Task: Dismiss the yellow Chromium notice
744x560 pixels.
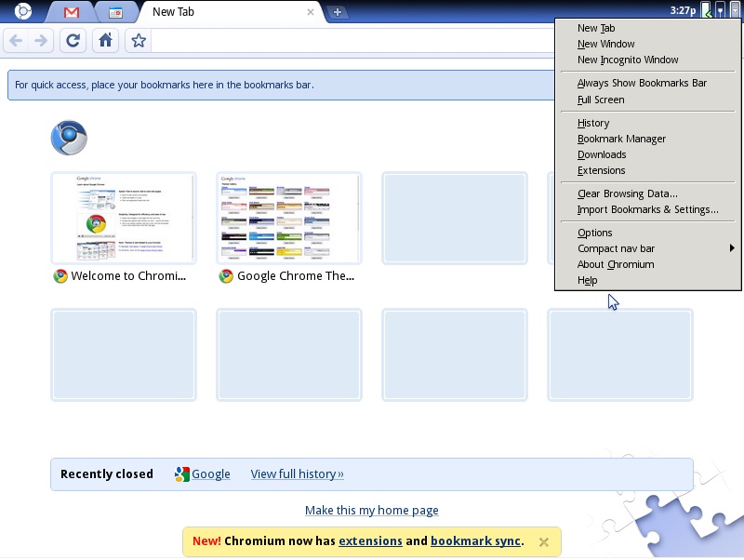Action: point(544,542)
